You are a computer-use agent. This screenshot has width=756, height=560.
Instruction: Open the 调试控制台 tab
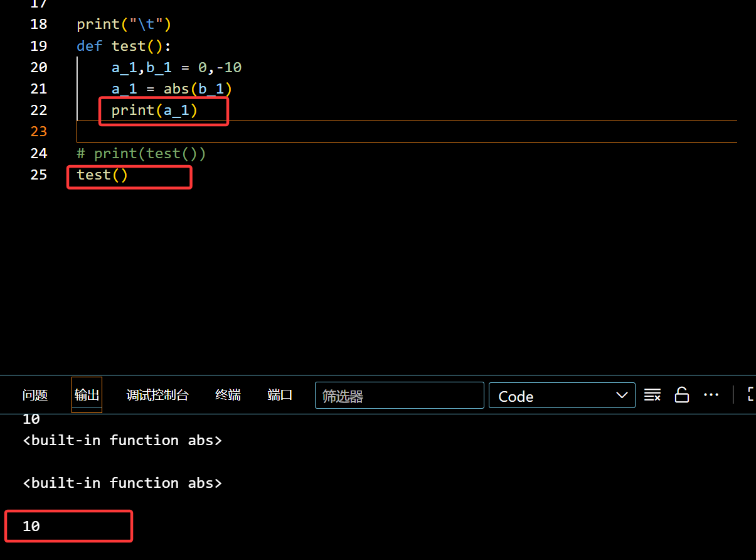[x=157, y=396]
